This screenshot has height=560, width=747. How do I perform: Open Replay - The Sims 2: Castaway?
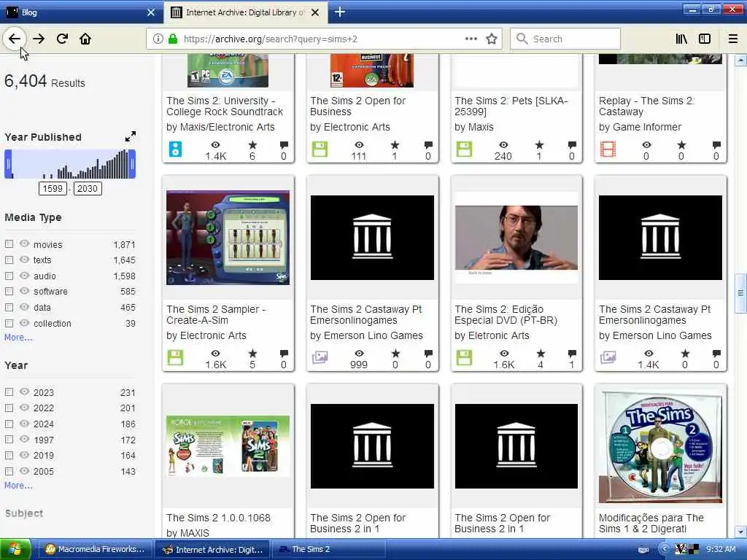pos(646,106)
